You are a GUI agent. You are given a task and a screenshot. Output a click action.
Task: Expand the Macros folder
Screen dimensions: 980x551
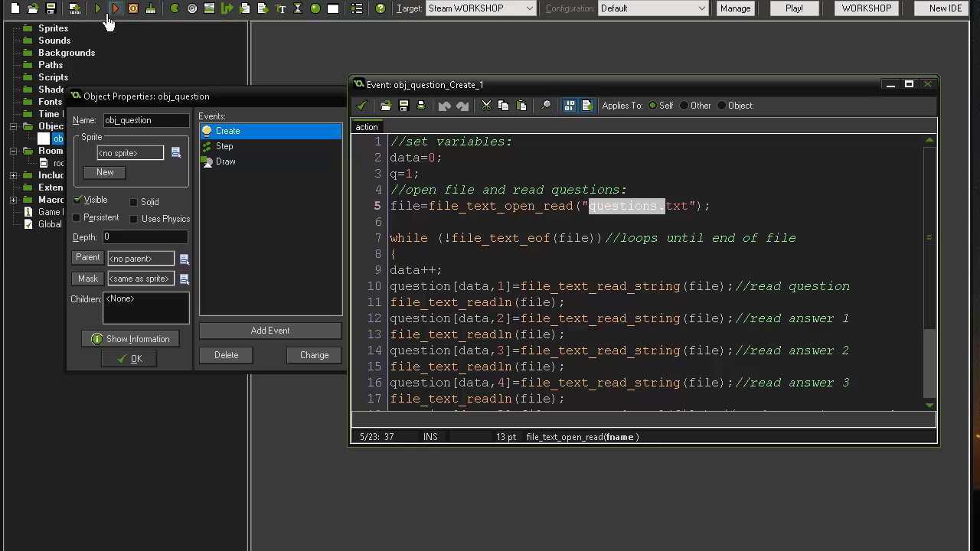[x=14, y=200]
